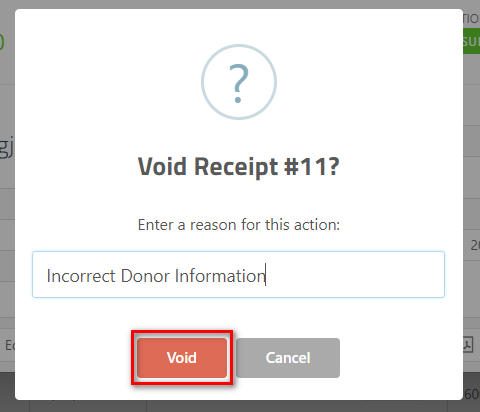Click the partially hidden 'Ec' link at left

[x=10, y=345]
